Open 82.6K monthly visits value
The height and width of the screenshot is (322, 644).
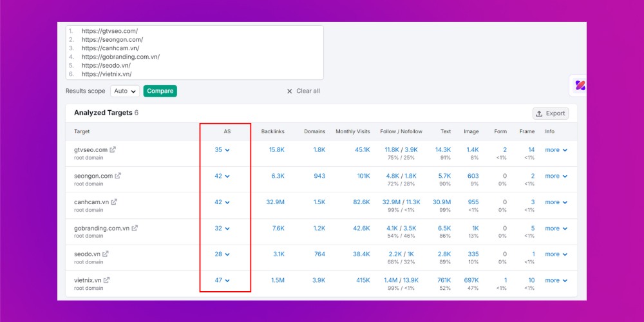click(362, 202)
